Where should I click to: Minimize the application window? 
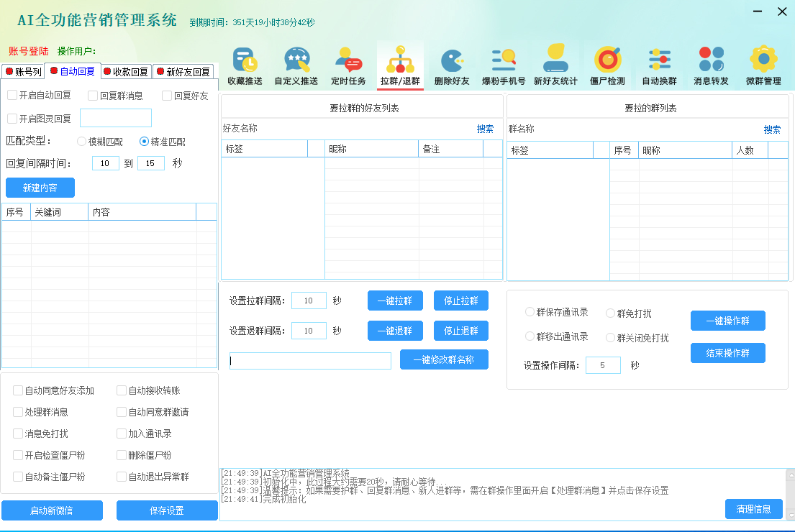pyautogui.click(x=758, y=12)
